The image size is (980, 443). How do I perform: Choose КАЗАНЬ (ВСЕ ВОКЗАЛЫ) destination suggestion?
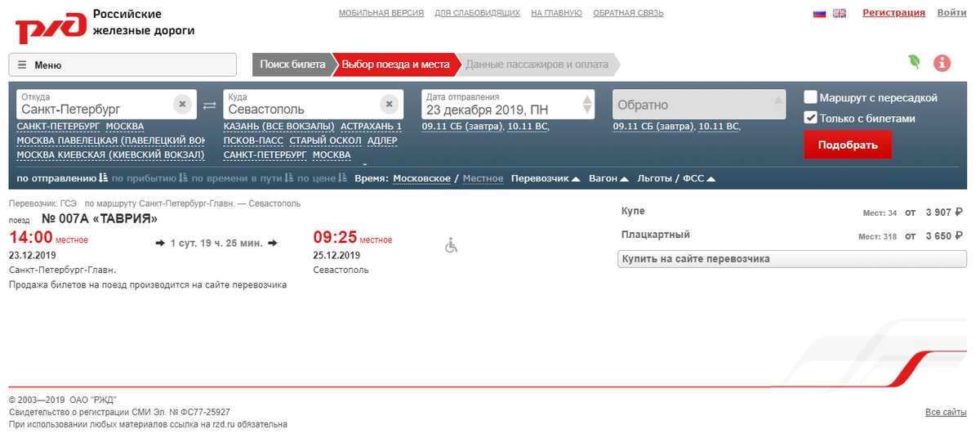click(x=279, y=127)
